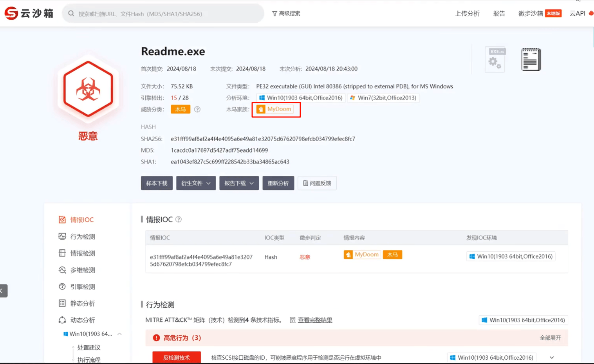Viewport: 594px width, 364px height.
Task: Click the red 反检测技术 tag
Action: [x=177, y=357]
